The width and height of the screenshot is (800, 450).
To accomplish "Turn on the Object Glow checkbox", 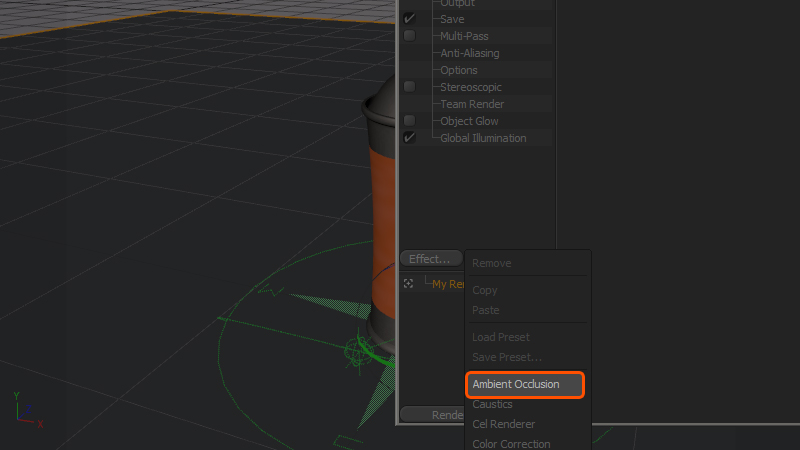I will point(409,121).
